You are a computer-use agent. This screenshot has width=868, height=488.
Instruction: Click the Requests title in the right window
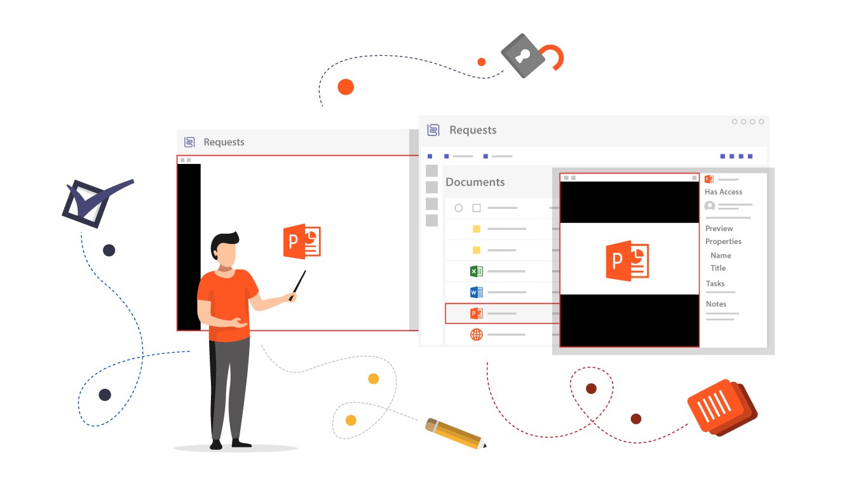tap(473, 130)
